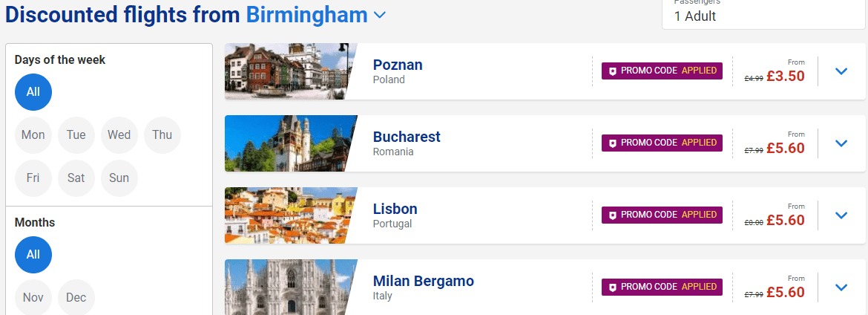Select All under Days of the week
Screen dimensions: 868x315
[x=33, y=92]
